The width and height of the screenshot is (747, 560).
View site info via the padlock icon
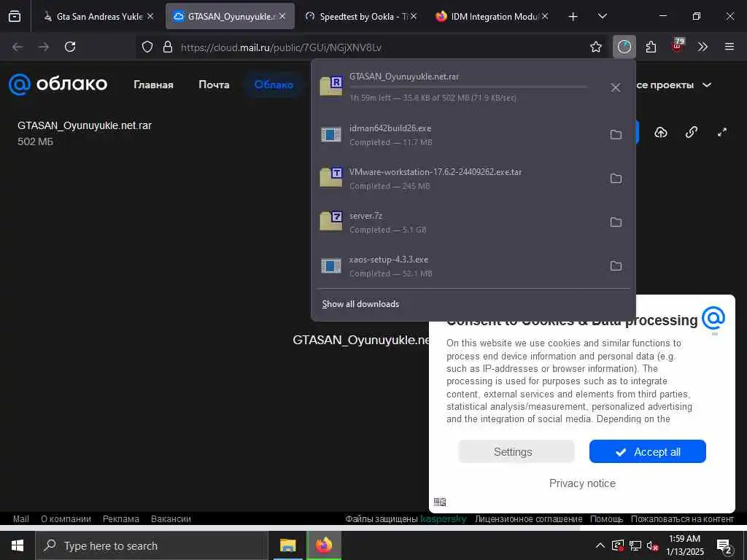click(167, 47)
